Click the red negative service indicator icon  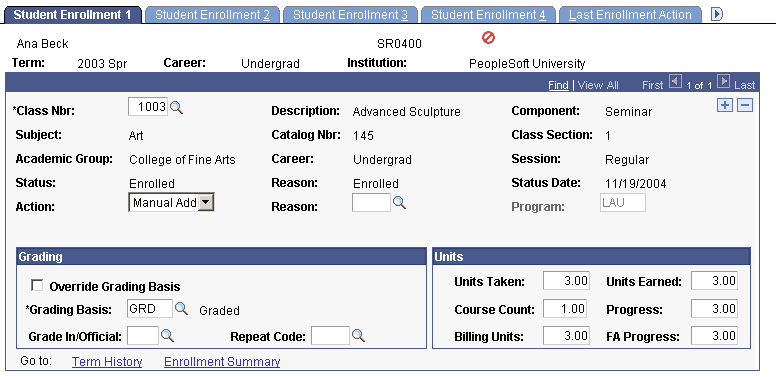pyautogui.click(x=488, y=38)
